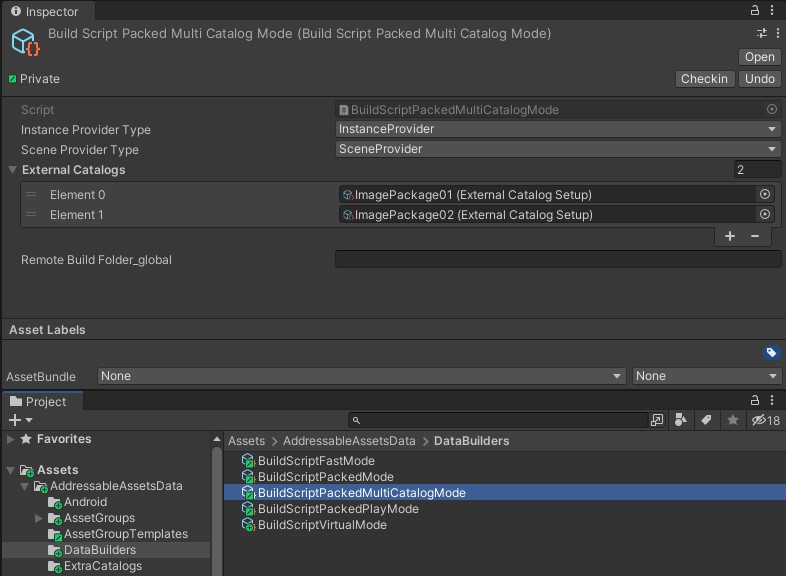
Task: Click the BuildScriptPackedMultiCatalogMode script field
Action: [x=558, y=109]
